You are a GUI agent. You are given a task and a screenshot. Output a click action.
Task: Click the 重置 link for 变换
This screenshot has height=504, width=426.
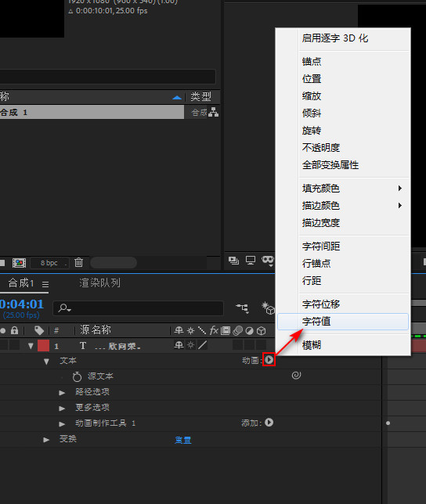[183, 440]
